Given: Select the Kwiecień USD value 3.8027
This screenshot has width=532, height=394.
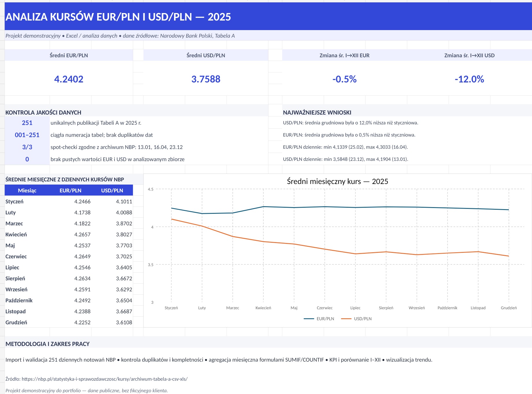Looking at the screenshot, I should [x=124, y=235].
